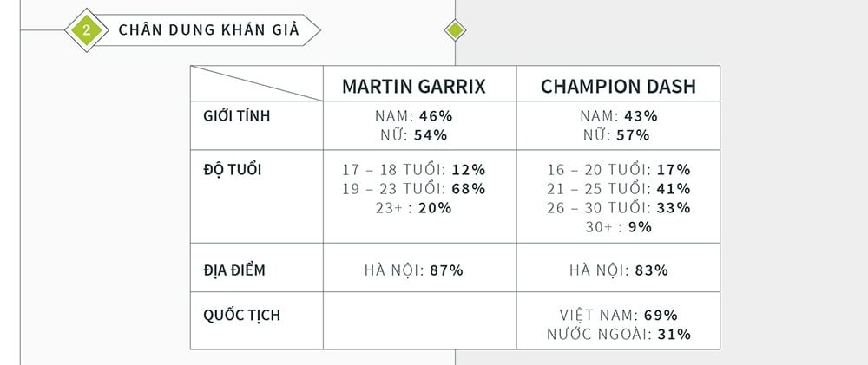Click the NƯỚC NGOÀI: 31% value

[619, 334]
